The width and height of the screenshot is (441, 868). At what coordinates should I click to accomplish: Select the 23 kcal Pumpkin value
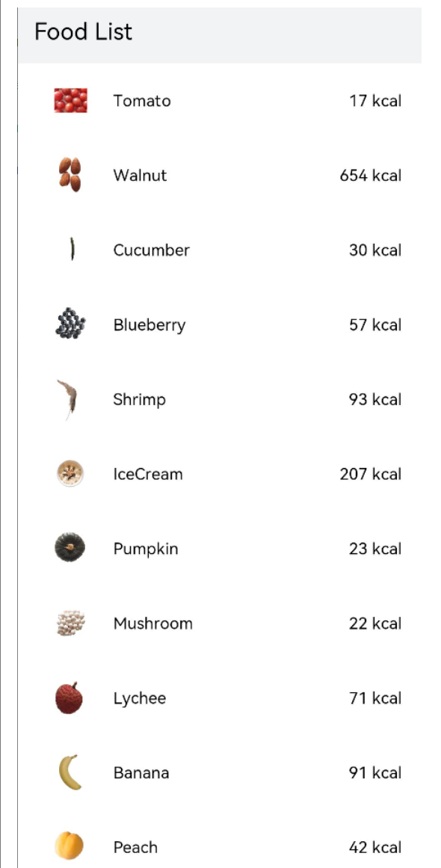click(x=375, y=549)
